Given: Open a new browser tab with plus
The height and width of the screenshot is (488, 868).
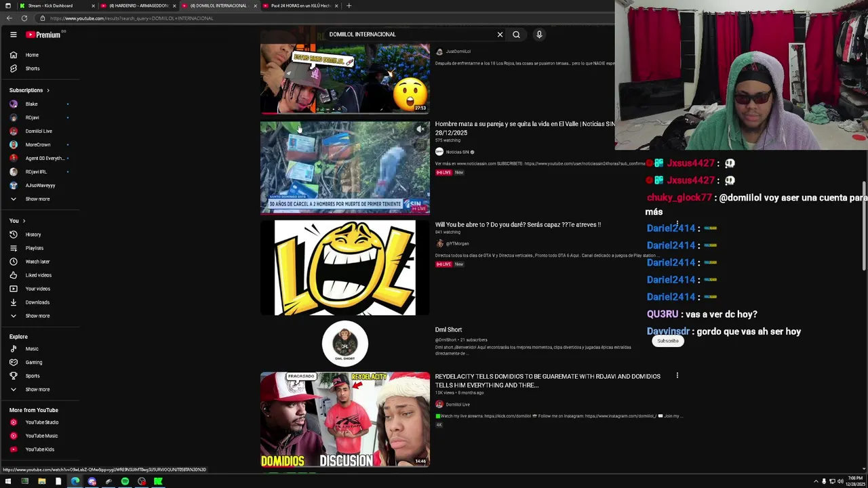Looking at the screenshot, I should coord(349,5).
